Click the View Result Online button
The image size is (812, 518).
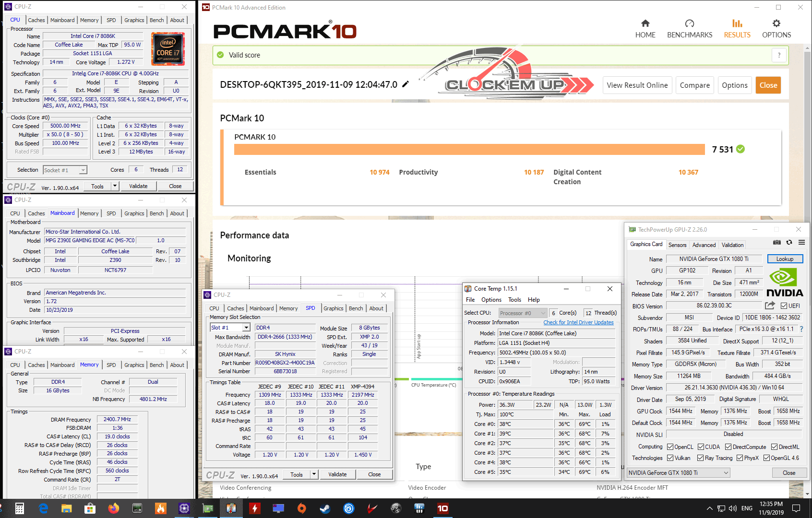637,85
